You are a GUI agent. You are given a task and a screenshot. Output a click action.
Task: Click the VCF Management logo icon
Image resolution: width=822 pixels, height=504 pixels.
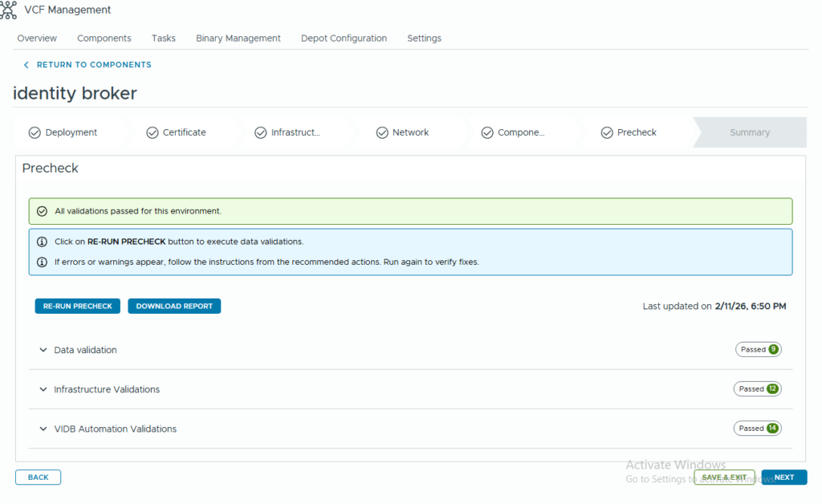(x=9, y=10)
